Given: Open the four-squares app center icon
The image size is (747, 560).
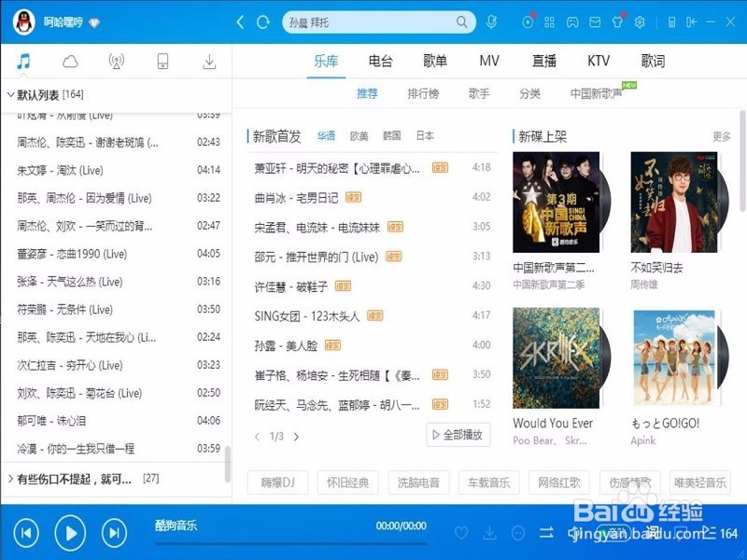Looking at the screenshot, I should [x=549, y=21].
